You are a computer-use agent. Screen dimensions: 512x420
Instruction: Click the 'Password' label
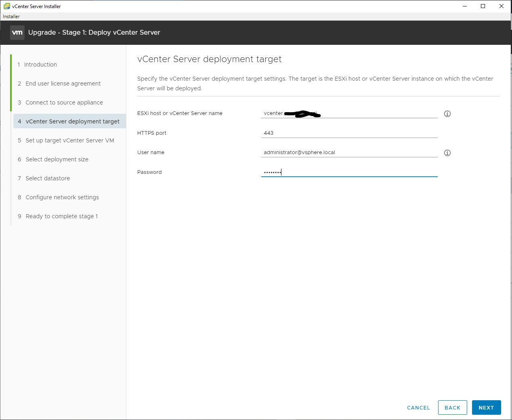click(x=149, y=172)
